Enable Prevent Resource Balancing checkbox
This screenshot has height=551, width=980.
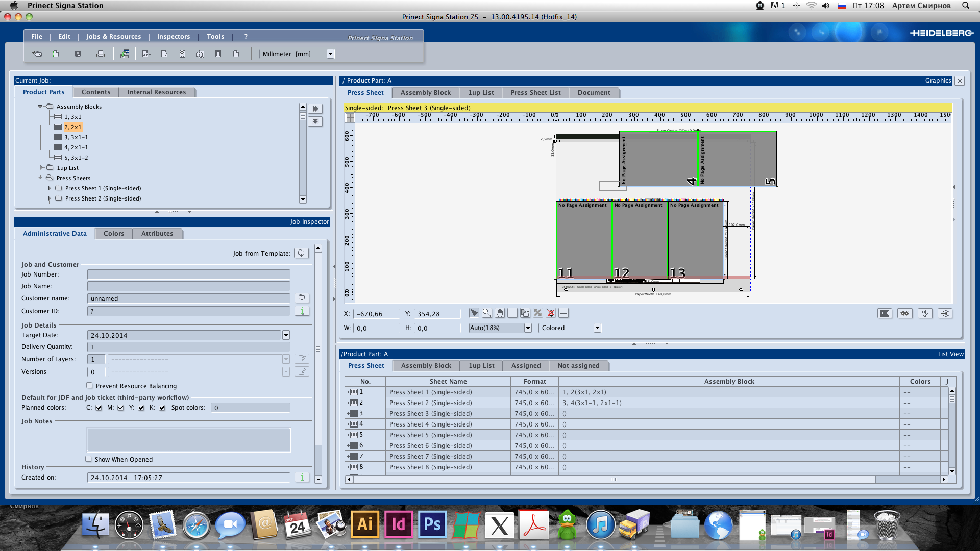point(89,386)
